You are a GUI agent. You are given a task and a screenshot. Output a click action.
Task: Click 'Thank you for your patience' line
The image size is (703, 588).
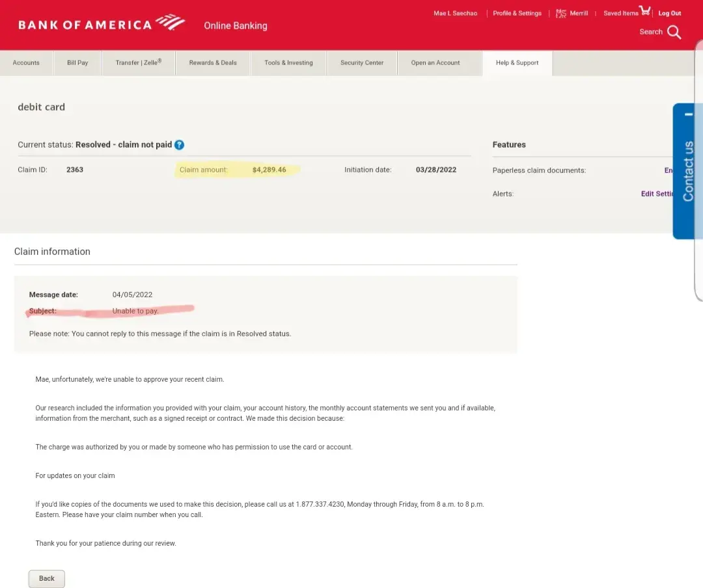[106, 543]
